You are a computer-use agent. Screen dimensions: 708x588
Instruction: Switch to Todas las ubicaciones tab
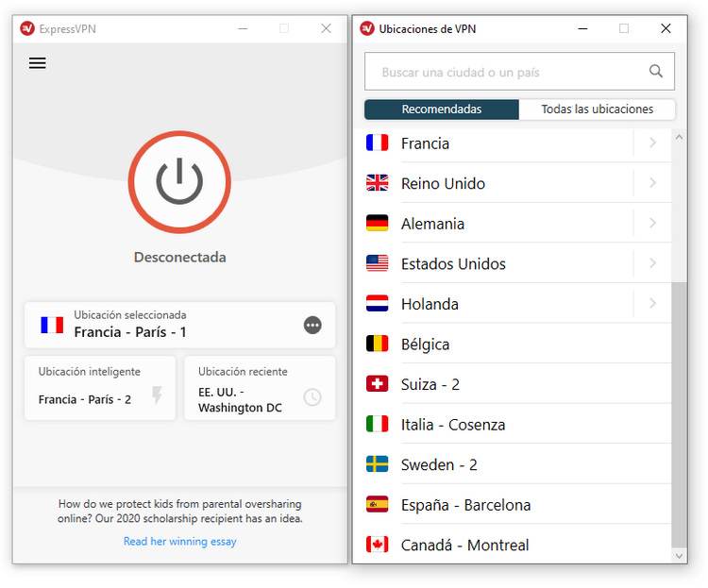[597, 109]
